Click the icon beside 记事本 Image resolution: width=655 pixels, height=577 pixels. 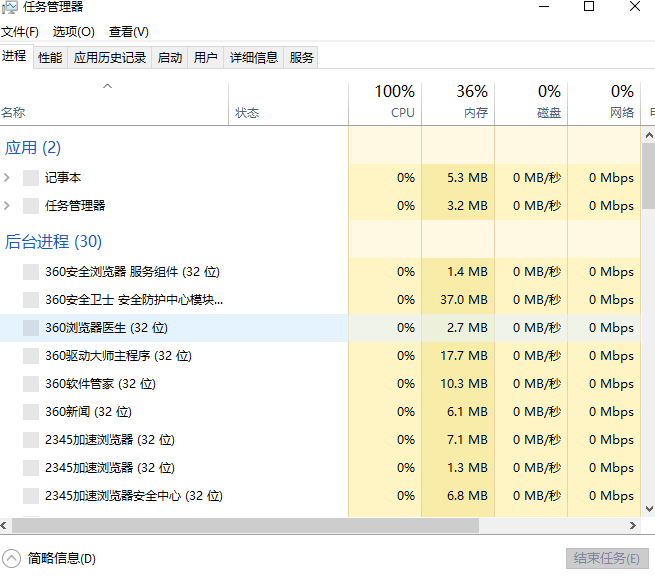pos(31,178)
